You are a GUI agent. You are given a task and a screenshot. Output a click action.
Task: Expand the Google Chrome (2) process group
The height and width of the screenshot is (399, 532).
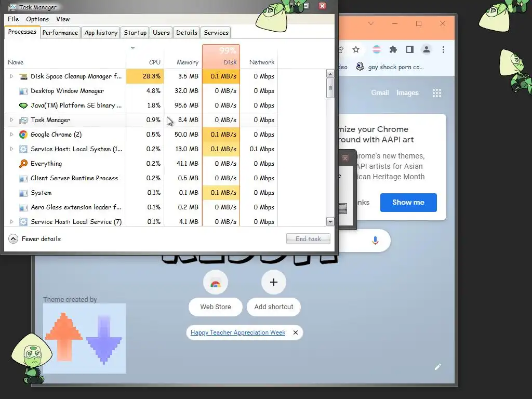tap(11, 135)
